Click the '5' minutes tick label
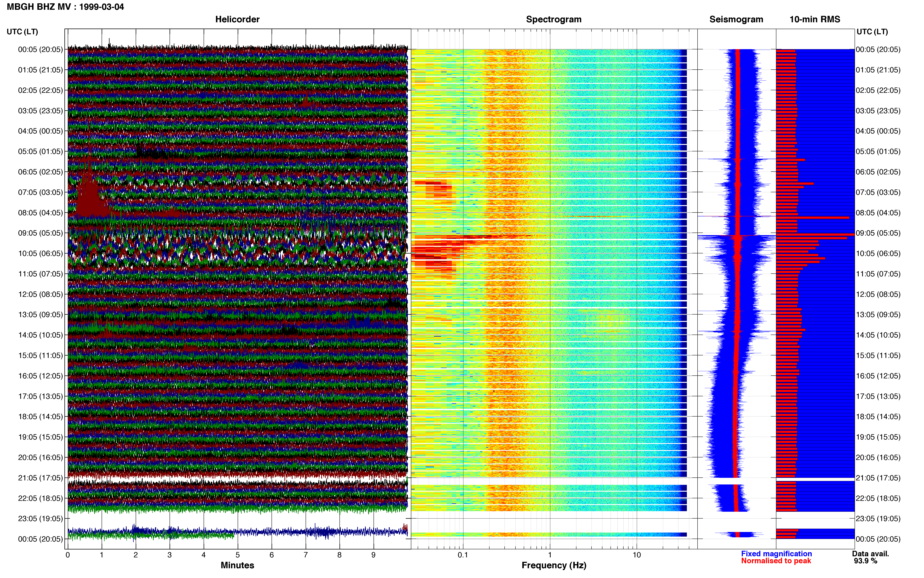 [237, 555]
